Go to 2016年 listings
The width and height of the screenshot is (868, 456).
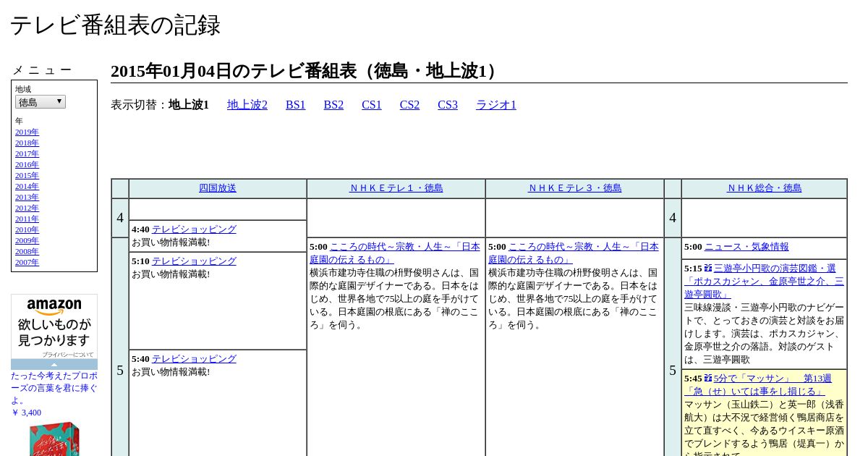tap(27, 164)
